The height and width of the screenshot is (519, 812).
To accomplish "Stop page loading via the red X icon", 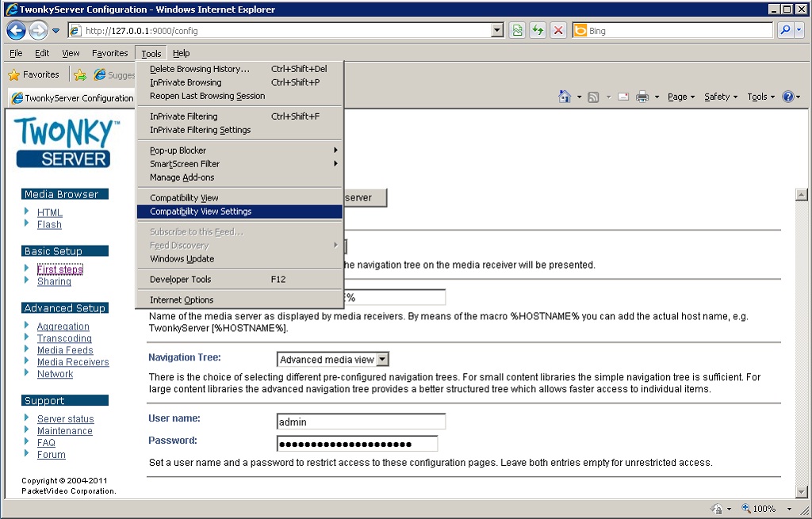I will [558, 29].
